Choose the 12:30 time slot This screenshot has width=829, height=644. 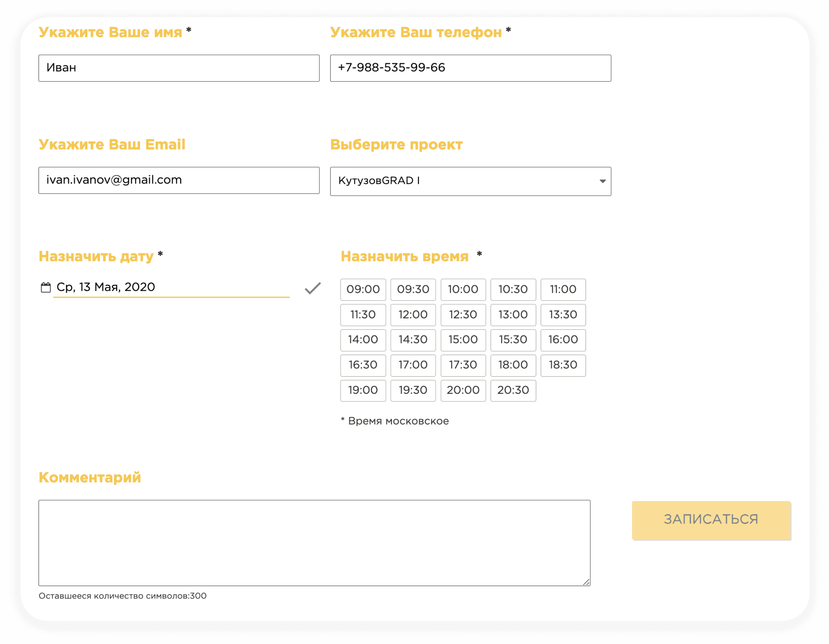(x=463, y=315)
